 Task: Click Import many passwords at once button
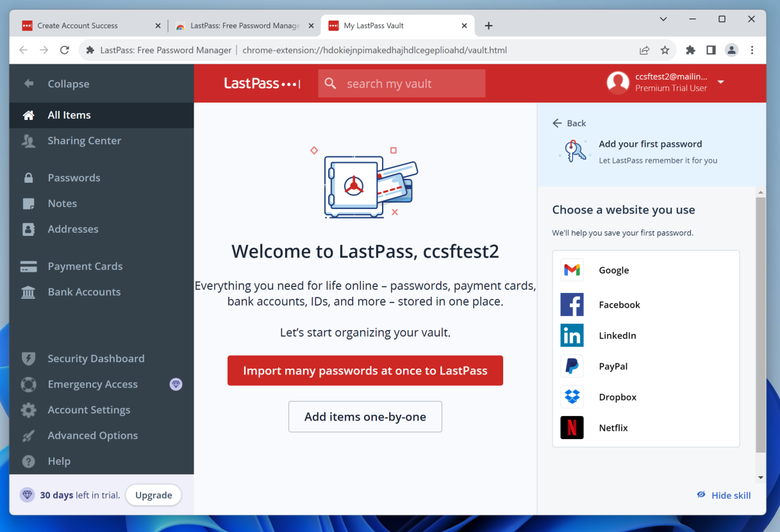tap(365, 370)
